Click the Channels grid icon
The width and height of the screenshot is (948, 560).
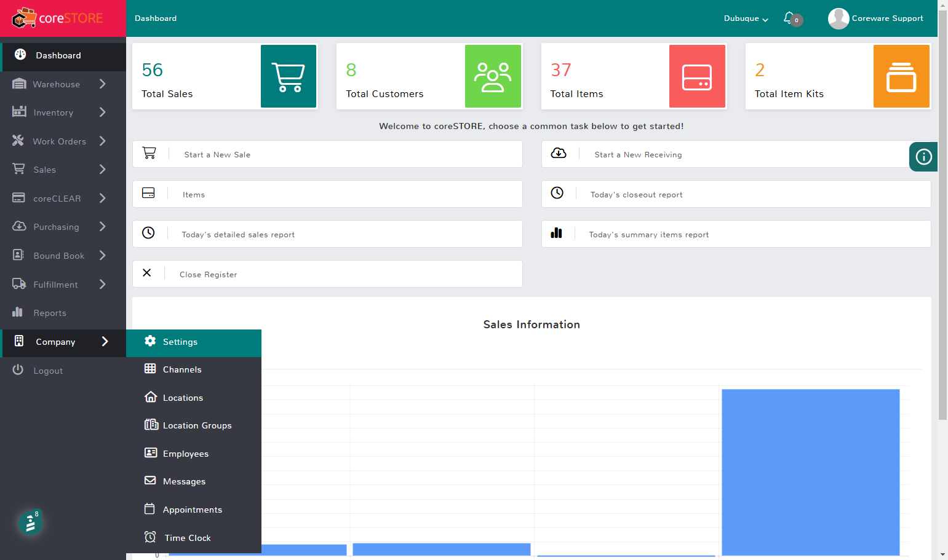(150, 369)
